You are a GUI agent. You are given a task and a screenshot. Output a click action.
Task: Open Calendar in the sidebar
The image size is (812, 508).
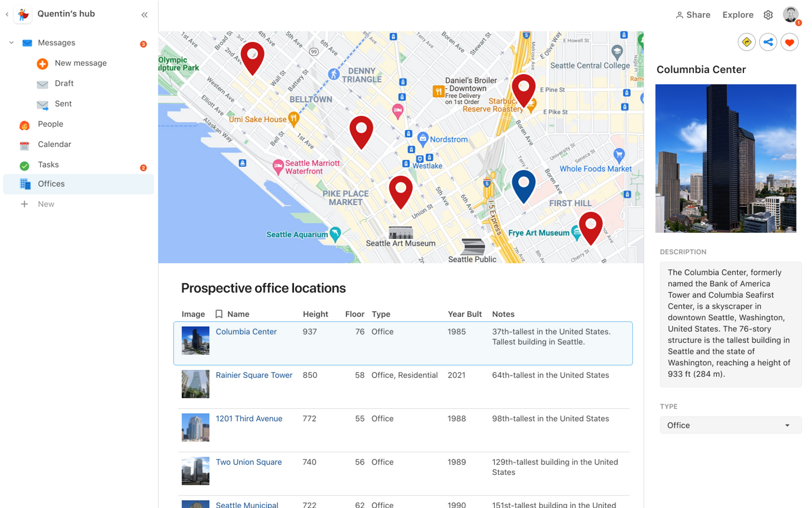54,144
